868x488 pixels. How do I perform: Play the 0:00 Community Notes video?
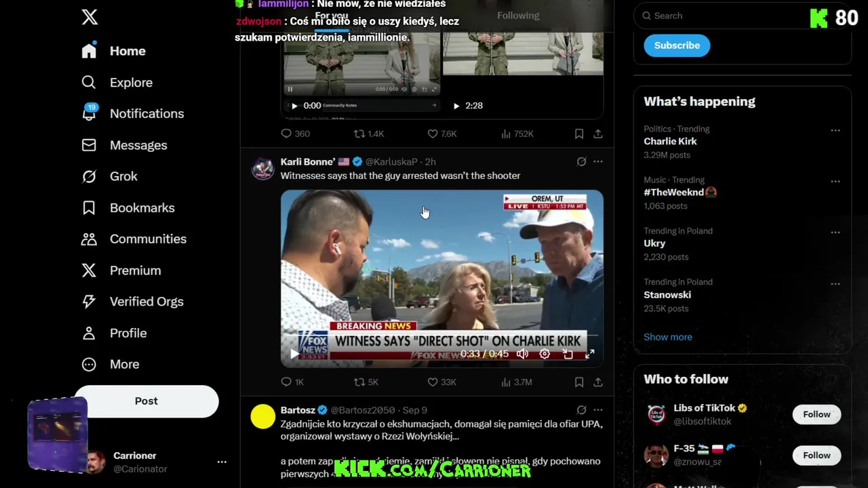click(x=294, y=106)
